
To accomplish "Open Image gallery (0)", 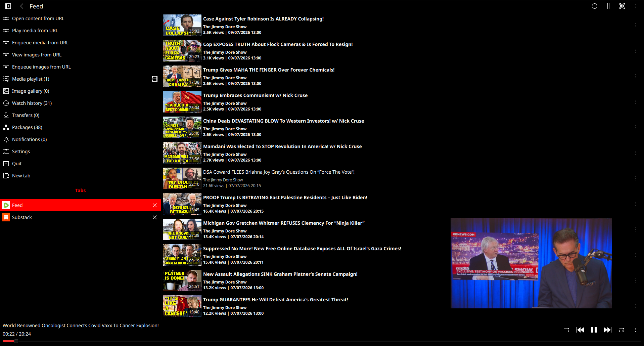I will 81,91.
